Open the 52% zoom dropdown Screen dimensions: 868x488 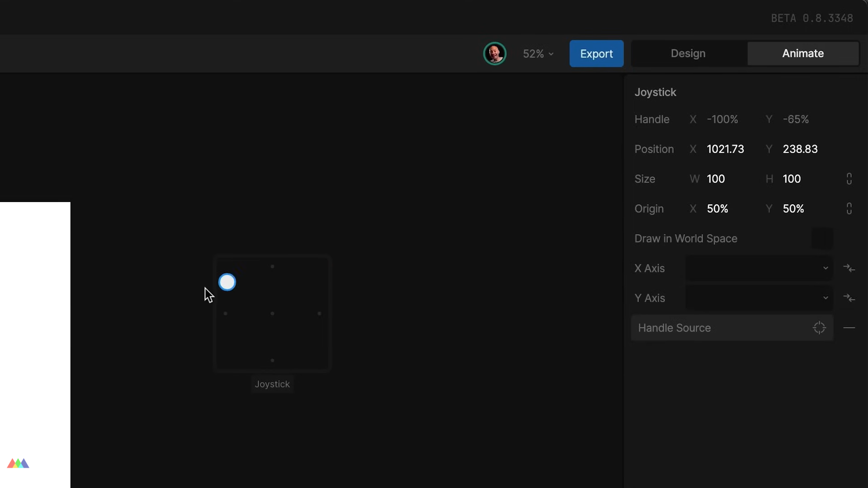pyautogui.click(x=538, y=54)
